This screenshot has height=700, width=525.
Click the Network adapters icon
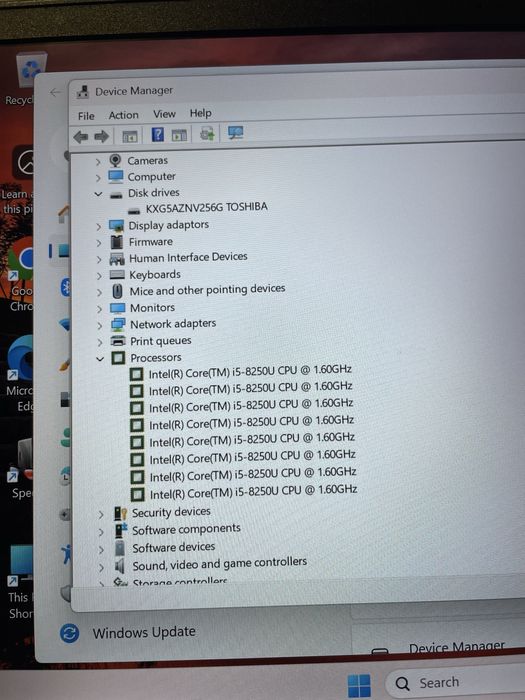(x=118, y=325)
